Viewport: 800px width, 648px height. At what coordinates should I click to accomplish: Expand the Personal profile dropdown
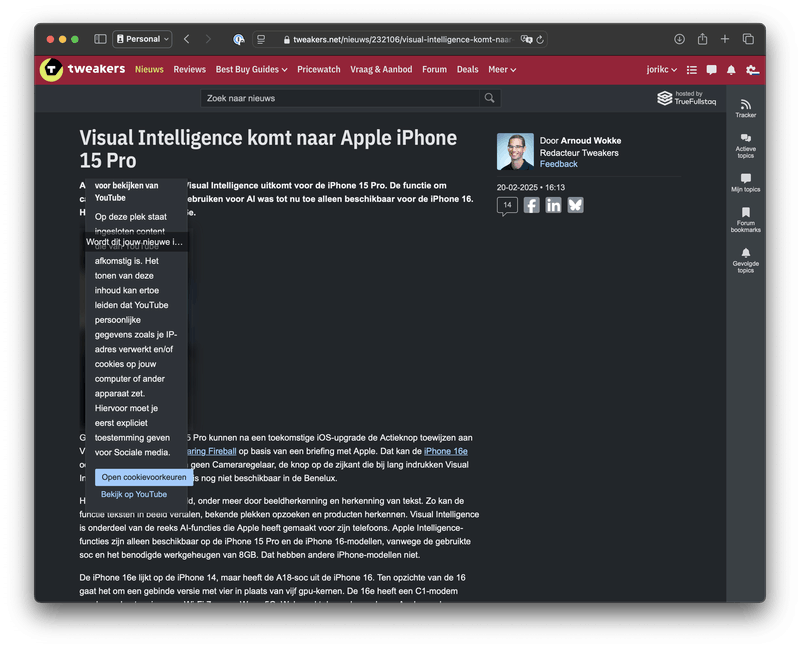[x=143, y=39]
